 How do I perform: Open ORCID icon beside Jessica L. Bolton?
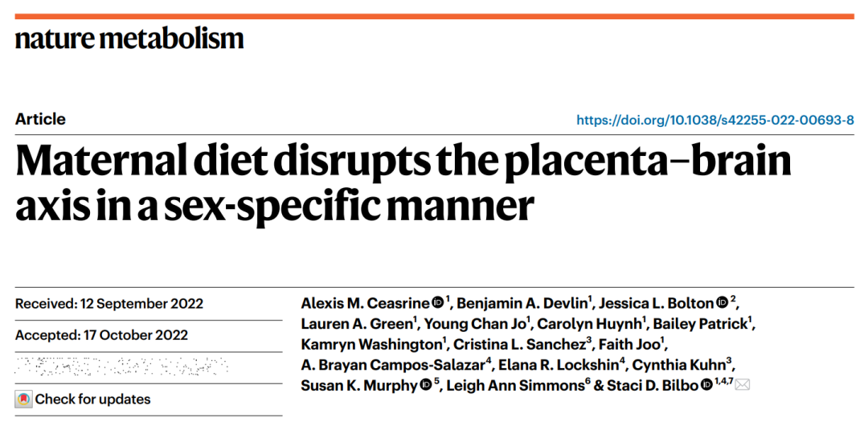coord(722,302)
